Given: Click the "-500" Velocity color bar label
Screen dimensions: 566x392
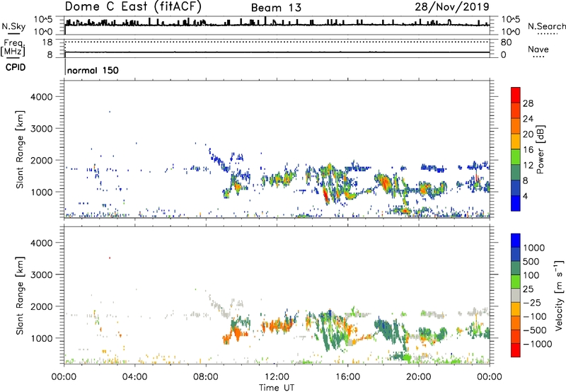Looking at the screenshot, I should pyautogui.click(x=536, y=330).
